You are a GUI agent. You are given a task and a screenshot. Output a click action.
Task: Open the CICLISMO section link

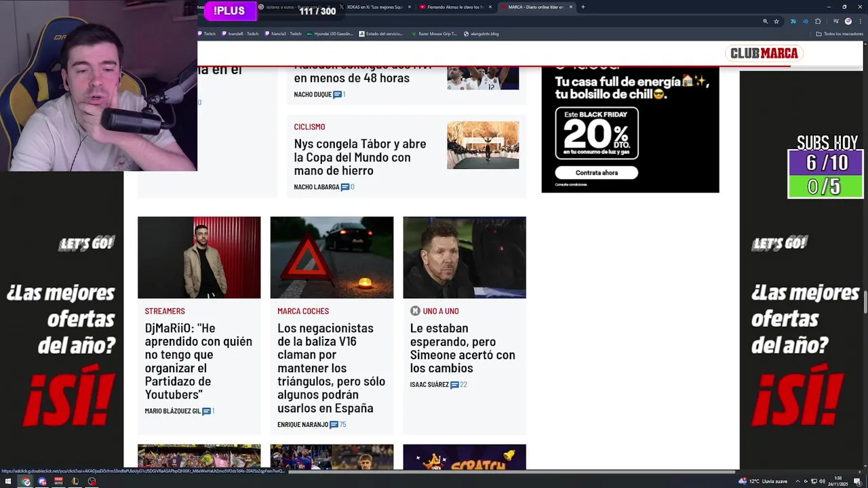[309, 127]
